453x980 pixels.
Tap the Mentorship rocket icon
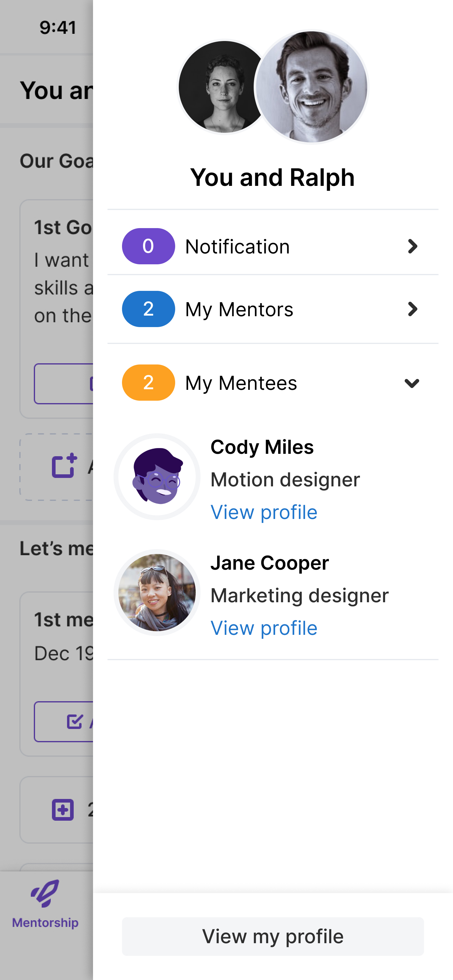(45, 893)
